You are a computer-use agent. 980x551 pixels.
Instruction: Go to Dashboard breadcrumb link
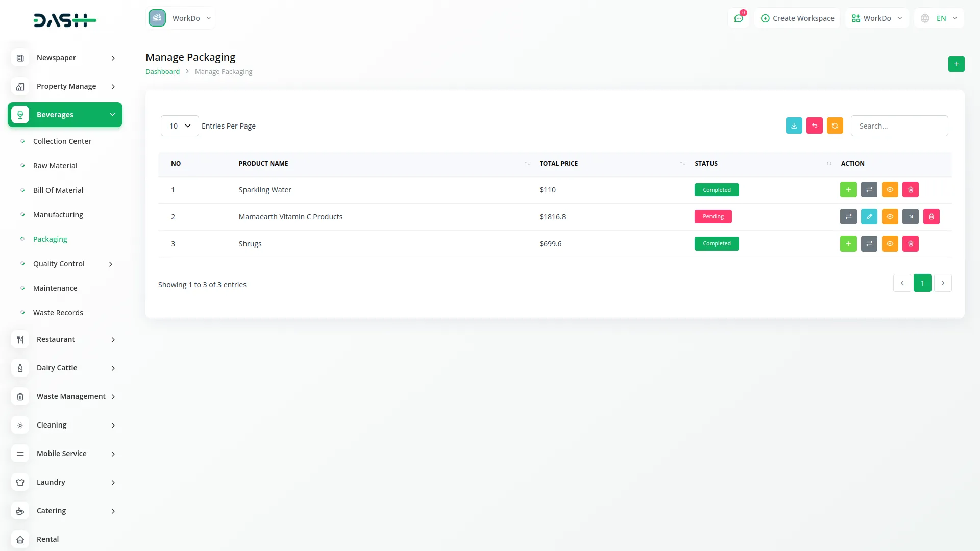[162, 72]
